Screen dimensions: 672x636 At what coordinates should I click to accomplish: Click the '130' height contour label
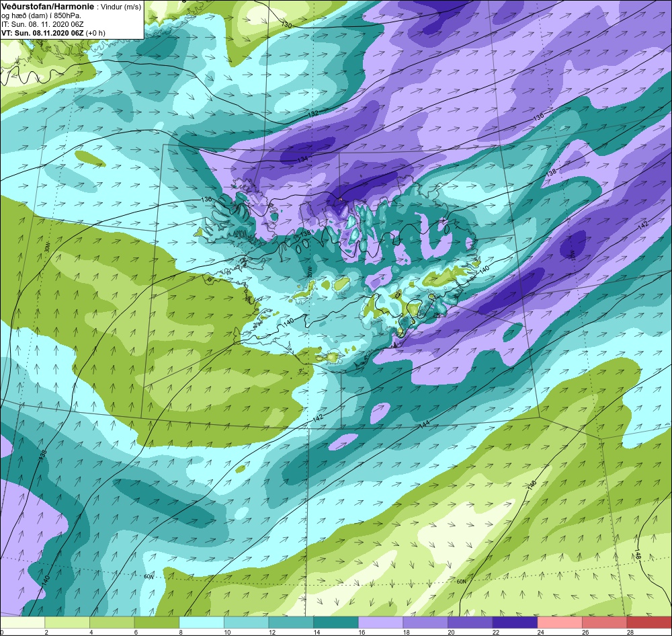click(x=286, y=25)
